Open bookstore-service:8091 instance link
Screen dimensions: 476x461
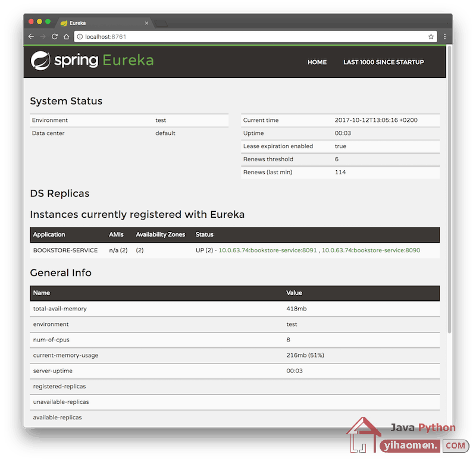[x=267, y=250]
